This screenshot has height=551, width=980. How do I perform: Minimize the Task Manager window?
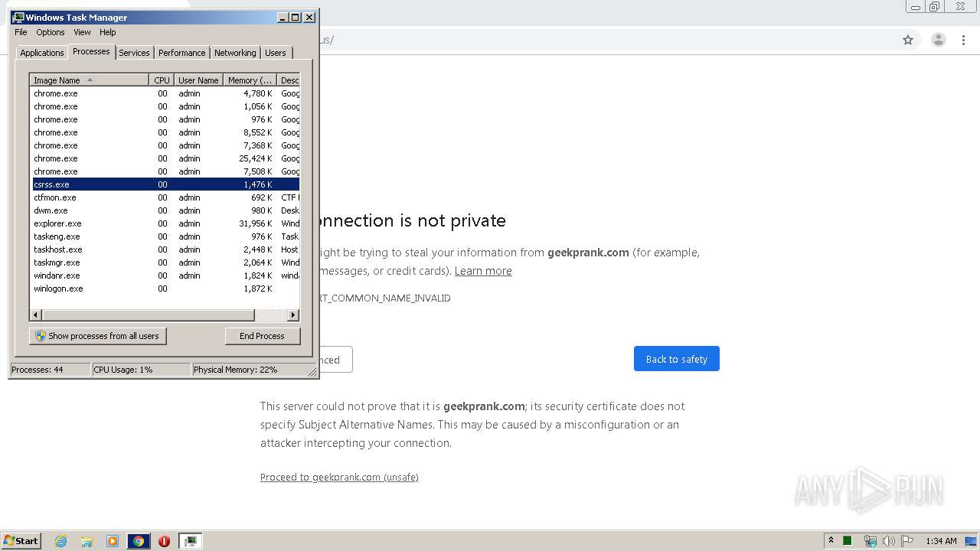point(283,17)
